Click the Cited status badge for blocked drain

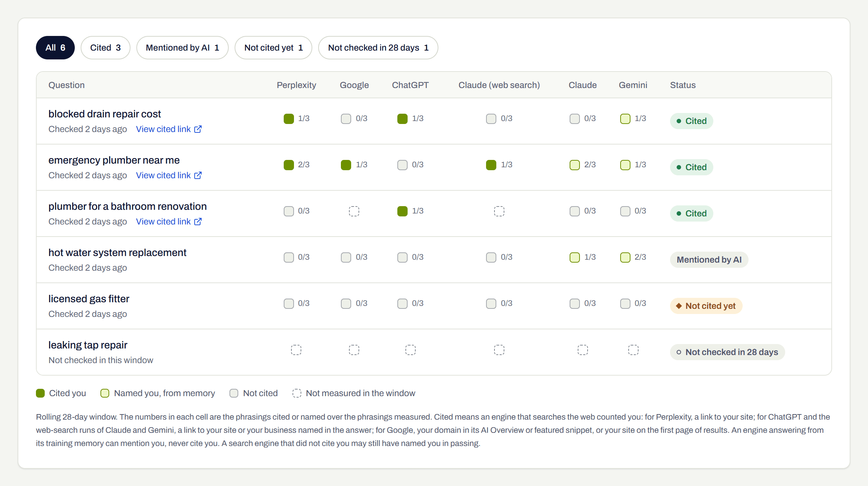point(692,121)
